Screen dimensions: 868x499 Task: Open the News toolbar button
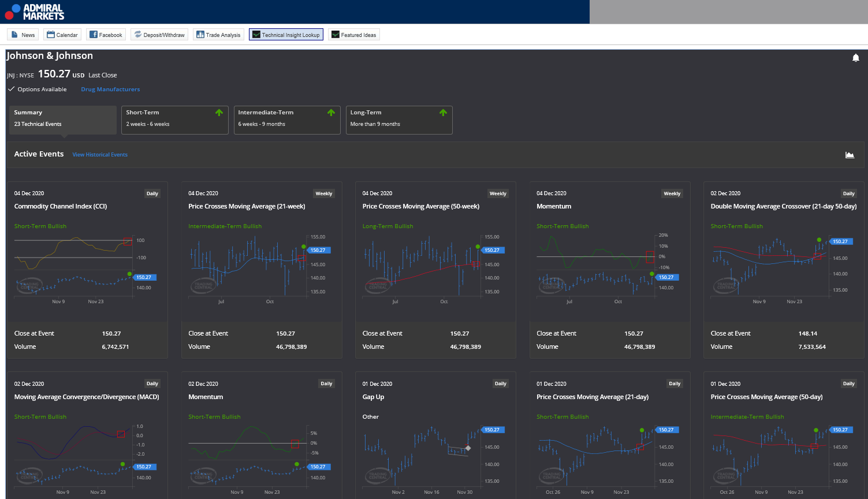click(23, 35)
